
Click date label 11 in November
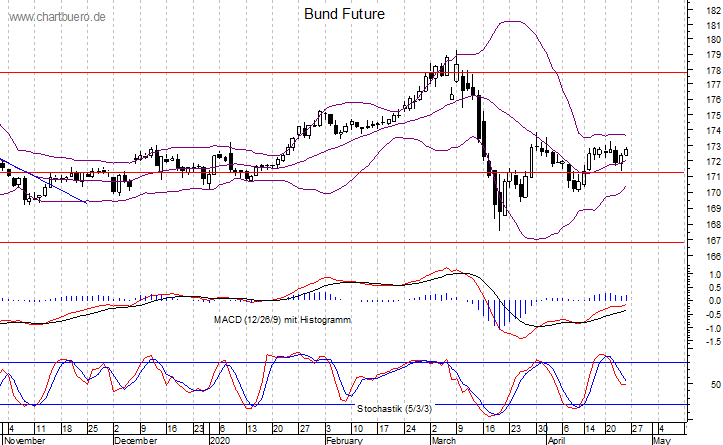pos(41,429)
